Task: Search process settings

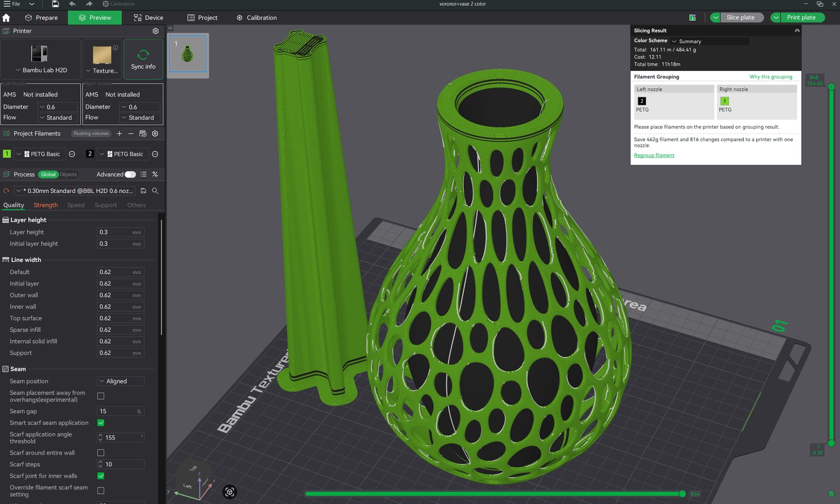Action: pos(155,191)
